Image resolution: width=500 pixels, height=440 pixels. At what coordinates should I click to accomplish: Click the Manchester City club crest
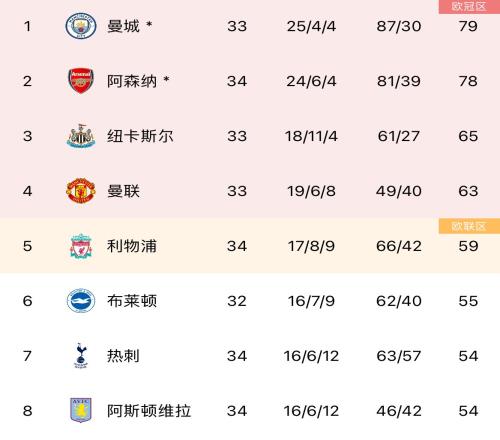pos(81,26)
